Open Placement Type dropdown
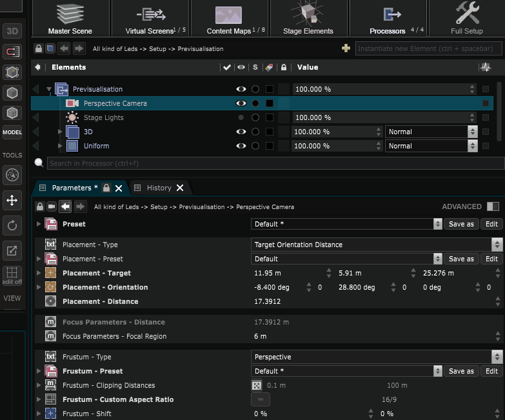This screenshot has height=420, width=505. click(377, 245)
